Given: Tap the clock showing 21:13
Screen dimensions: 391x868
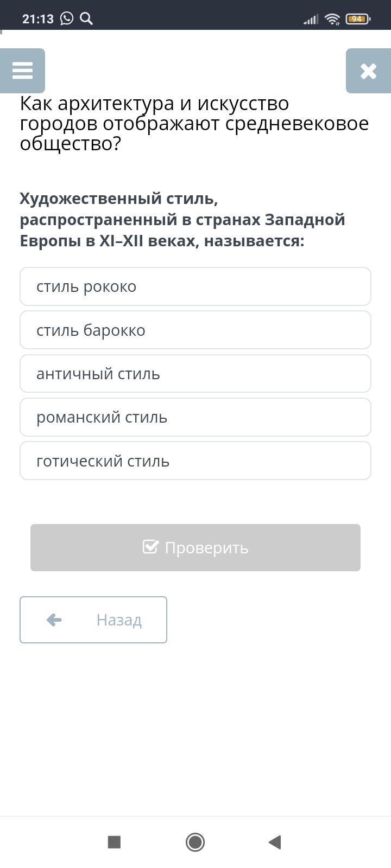Looking at the screenshot, I should [x=38, y=19].
